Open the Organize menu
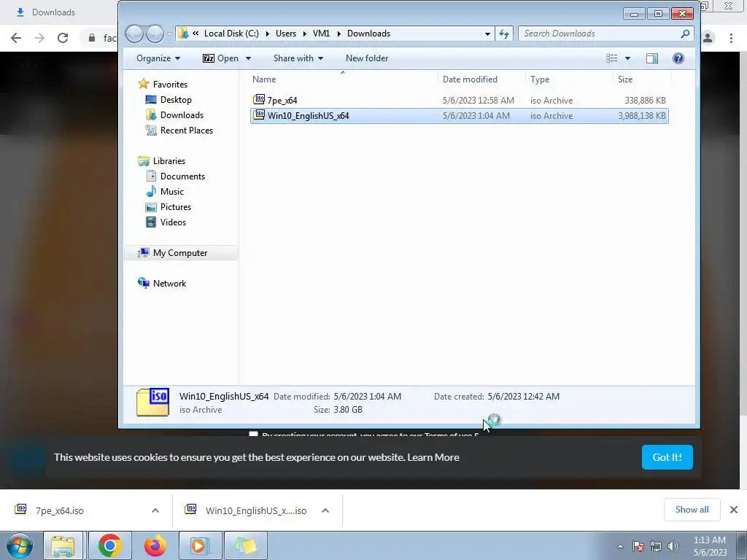The image size is (747, 560). pos(158,58)
